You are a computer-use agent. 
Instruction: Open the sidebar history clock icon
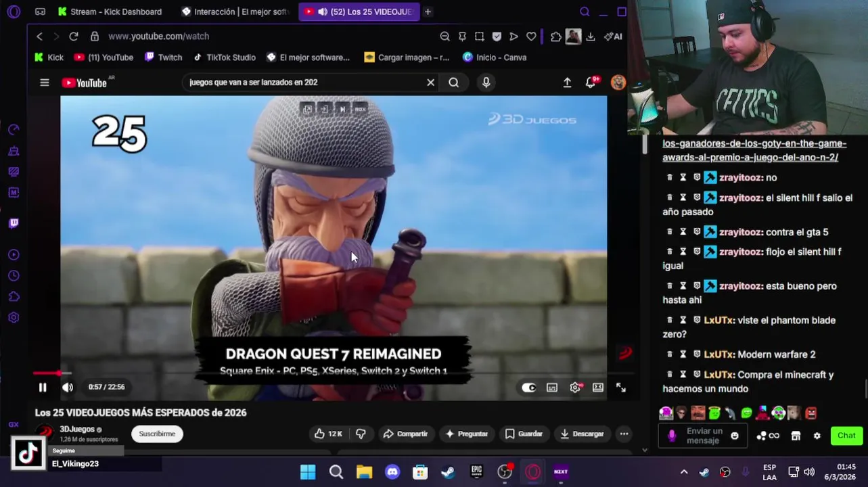(14, 276)
